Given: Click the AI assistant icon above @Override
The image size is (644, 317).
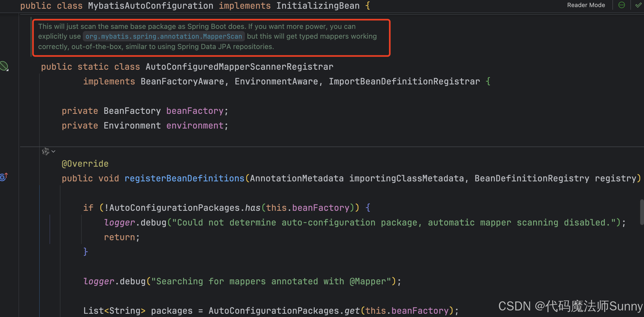Looking at the screenshot, I should tap(45, 151).
